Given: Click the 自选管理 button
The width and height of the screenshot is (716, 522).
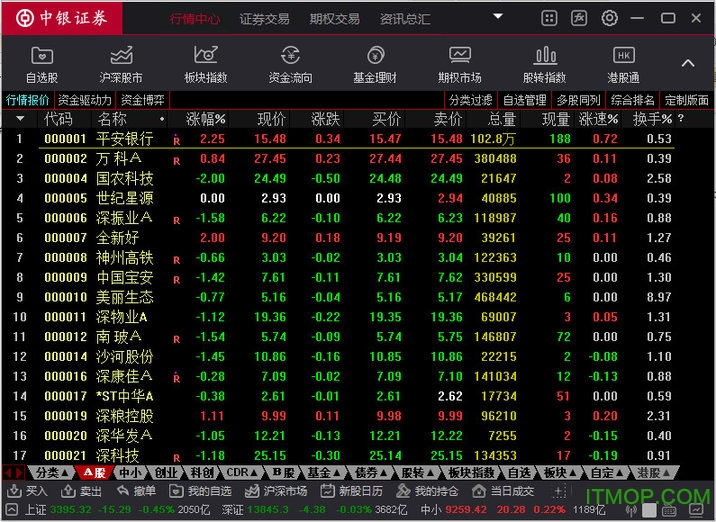Looking at the screenshot, I should [x=524, y=100].
